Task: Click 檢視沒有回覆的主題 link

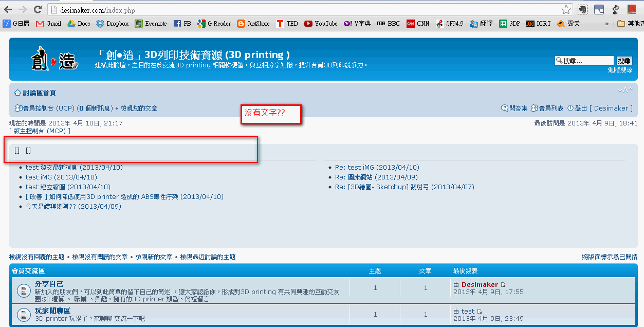Action: point(37,257)
